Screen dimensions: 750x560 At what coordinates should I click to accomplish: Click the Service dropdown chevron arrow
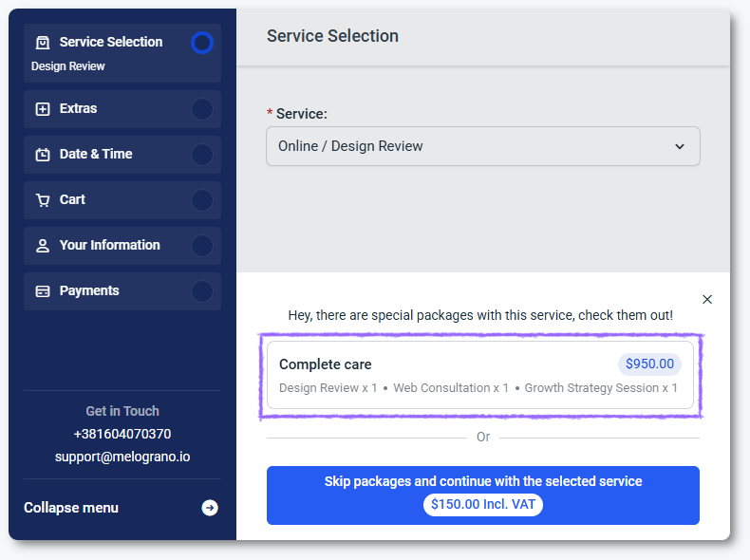click(679, 146)
